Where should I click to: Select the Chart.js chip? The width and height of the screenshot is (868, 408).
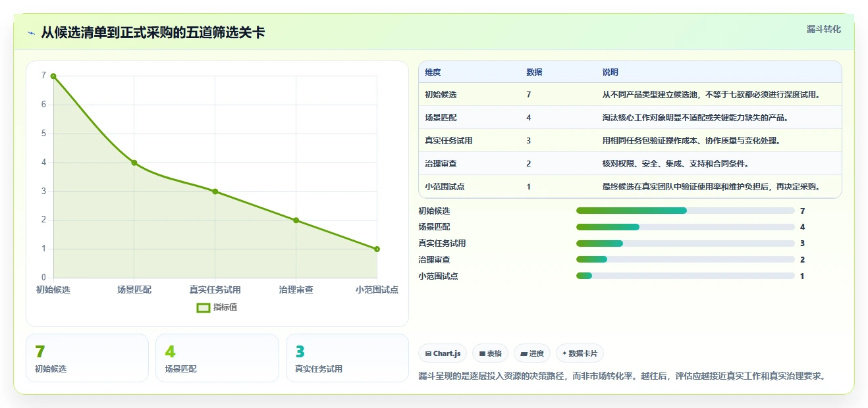click(x=443, y=353)
